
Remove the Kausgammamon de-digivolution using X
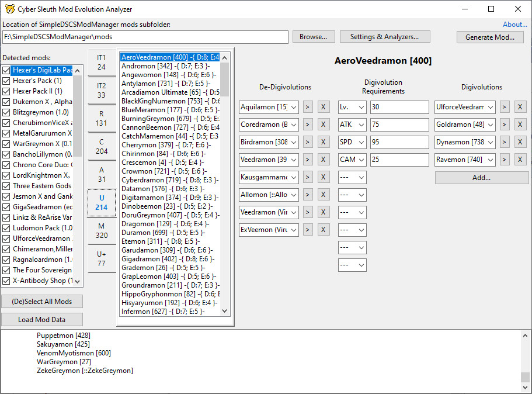[323, 177]
